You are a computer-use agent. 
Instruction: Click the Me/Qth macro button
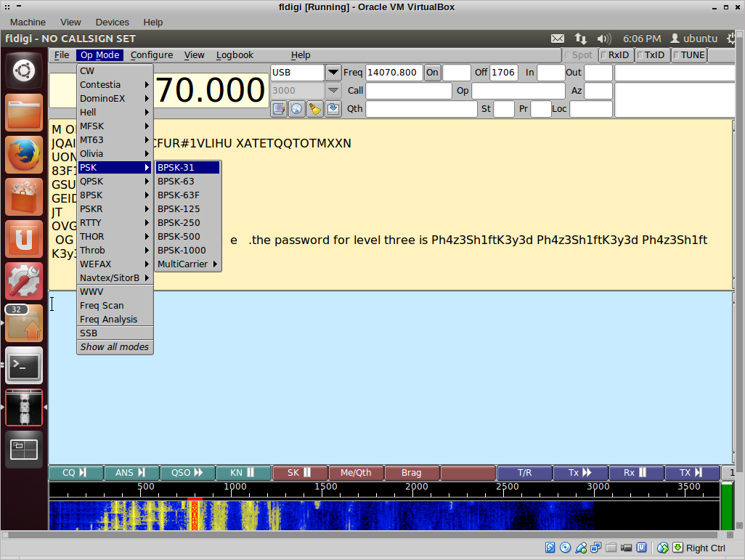click(x=356, y=473)
